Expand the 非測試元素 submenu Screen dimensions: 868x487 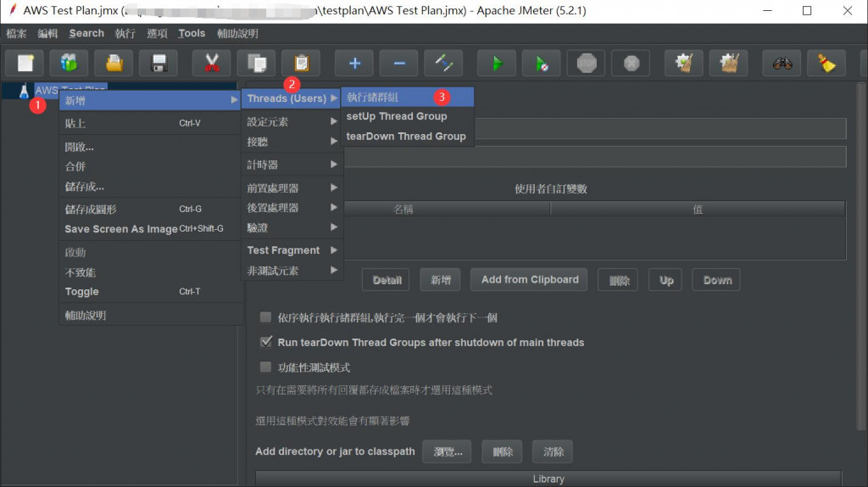[292, 271]
